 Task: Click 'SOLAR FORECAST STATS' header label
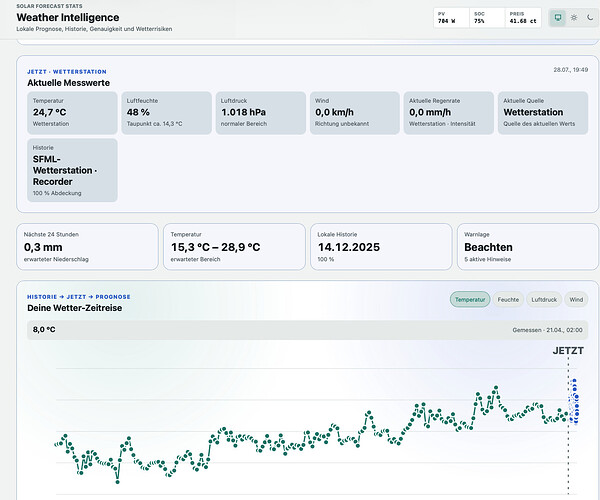[x=49, y=6]
